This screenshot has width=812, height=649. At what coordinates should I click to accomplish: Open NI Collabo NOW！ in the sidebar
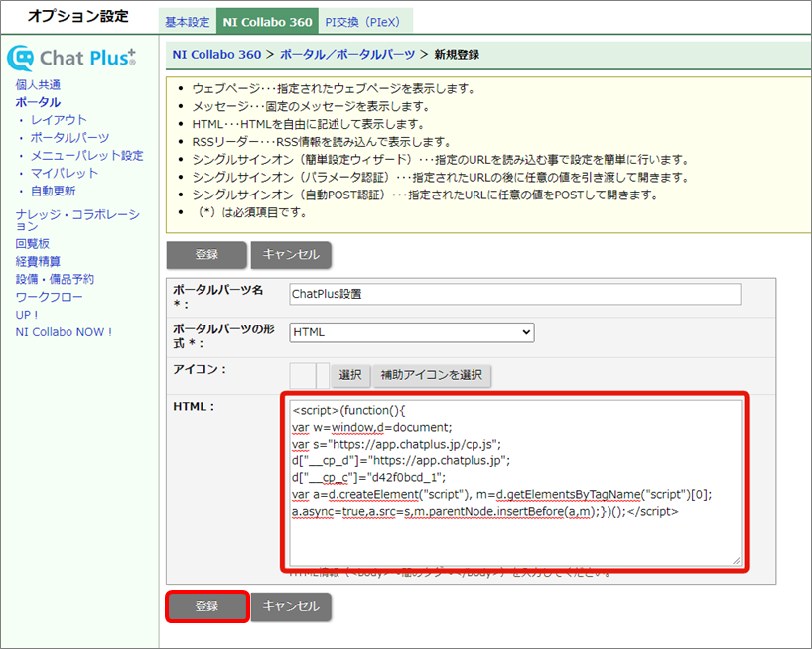tap(64, 332)
